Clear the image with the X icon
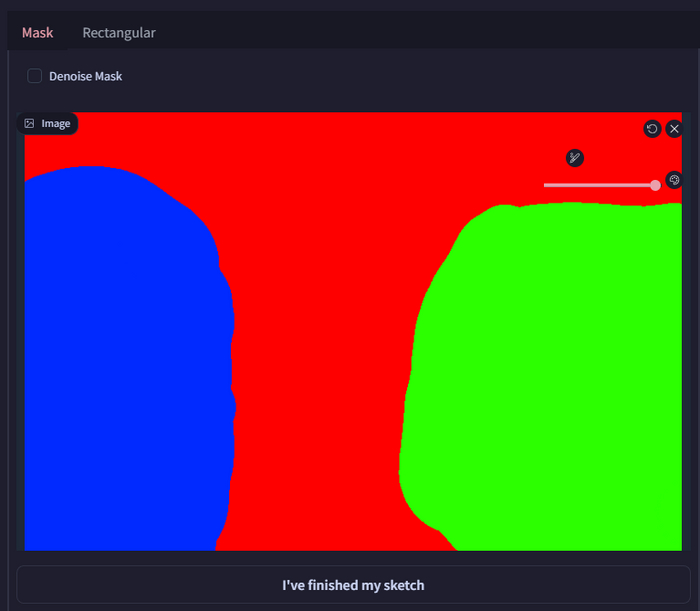Screen dimensions: 700x611 (x=674, y=129)
